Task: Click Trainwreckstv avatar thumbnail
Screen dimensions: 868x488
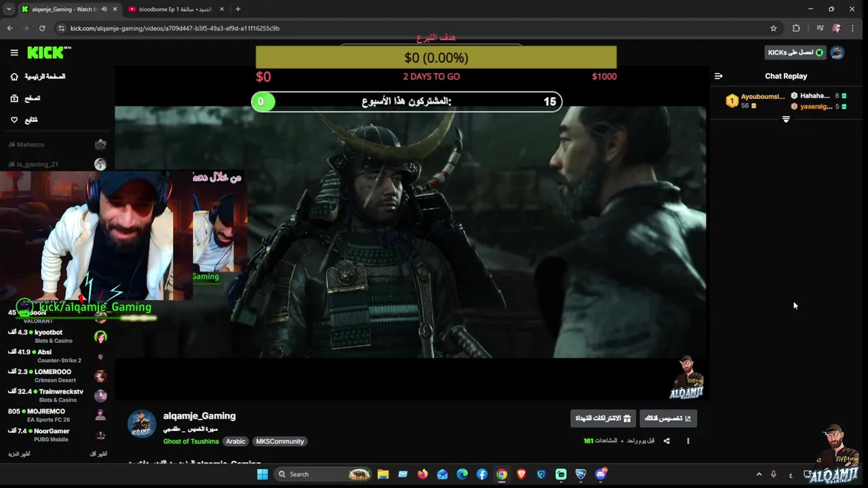Action: [x=100, y=396]
